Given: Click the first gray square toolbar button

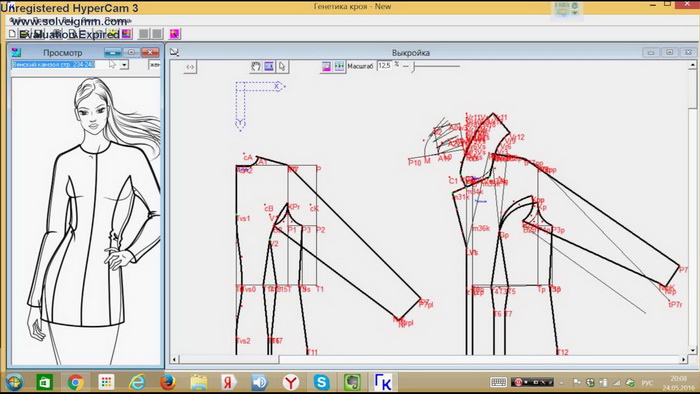Looking at the screenshot, I should click(144, 34).
